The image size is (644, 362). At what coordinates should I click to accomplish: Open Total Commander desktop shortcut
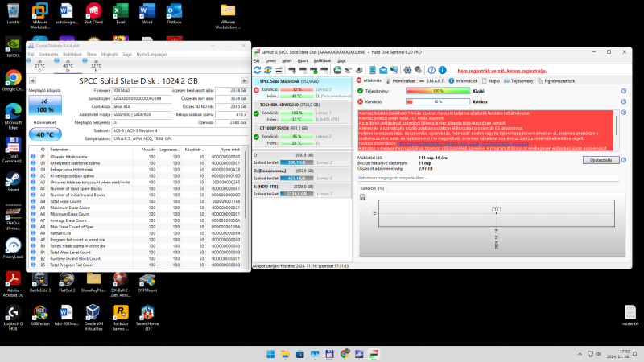pos(13,150)
